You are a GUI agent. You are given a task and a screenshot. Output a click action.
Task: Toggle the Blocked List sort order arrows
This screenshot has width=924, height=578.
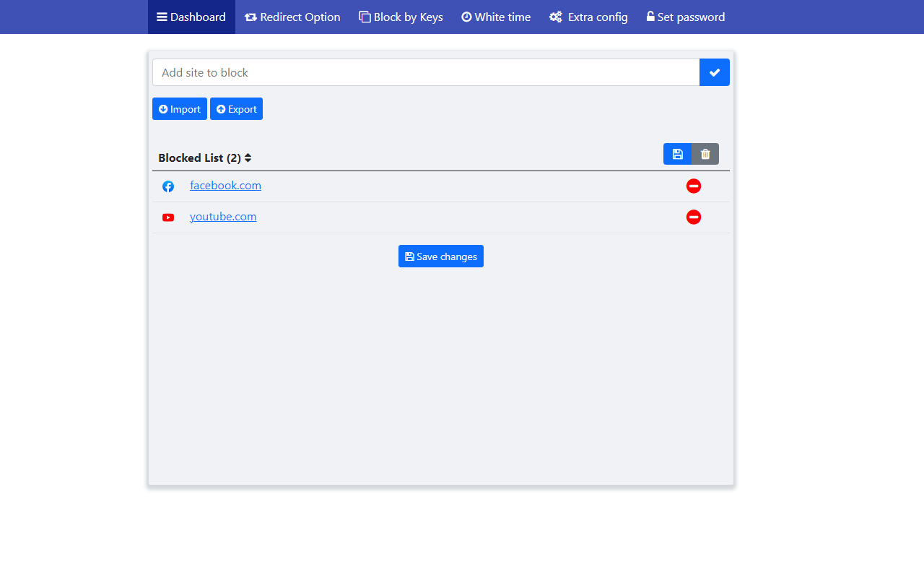point(248,157)
